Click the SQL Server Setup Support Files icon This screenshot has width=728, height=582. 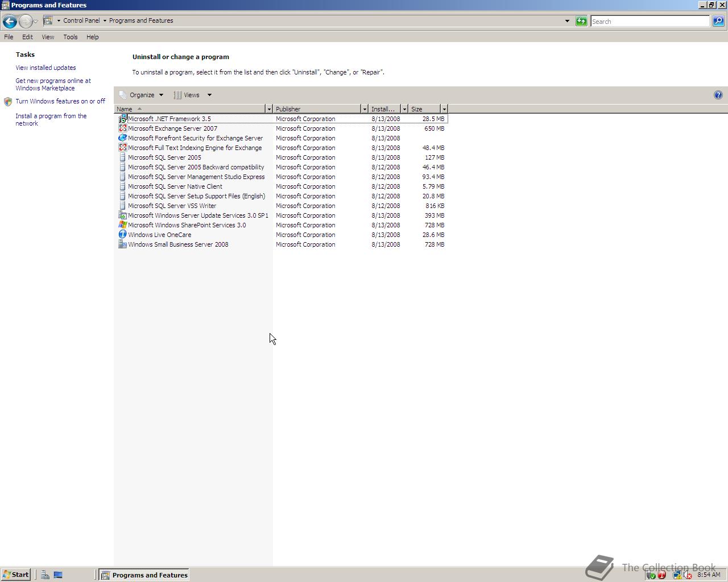pyautogui.click(x=122, y=196)
